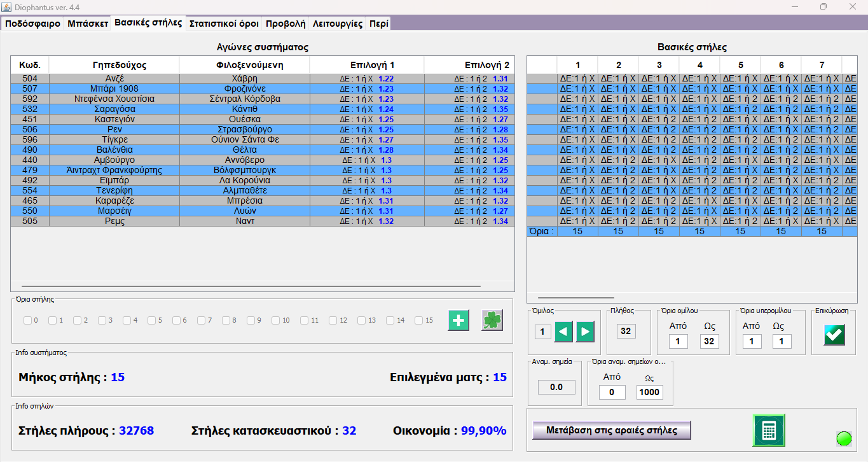Click column 1 header in basic columns
The width and height of the screenshot is (868, 462).
pyautogui.click(x=577, y=65)
